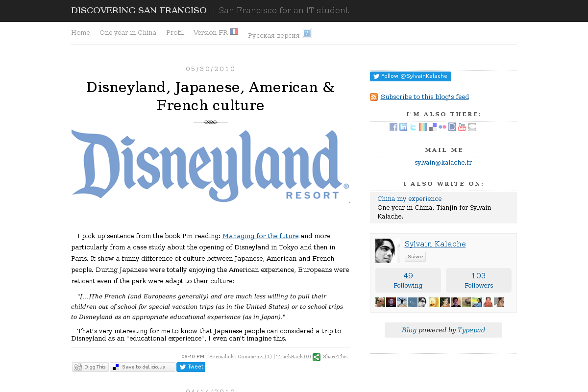
Task: Click the Tweet button below the post
Action: point(191,367)
